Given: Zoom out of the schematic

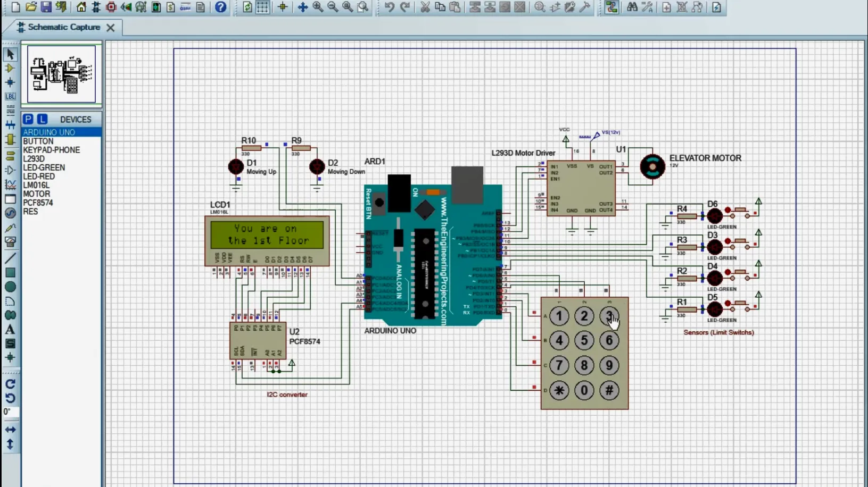Looking at the screenshot, I should (333, 7).
